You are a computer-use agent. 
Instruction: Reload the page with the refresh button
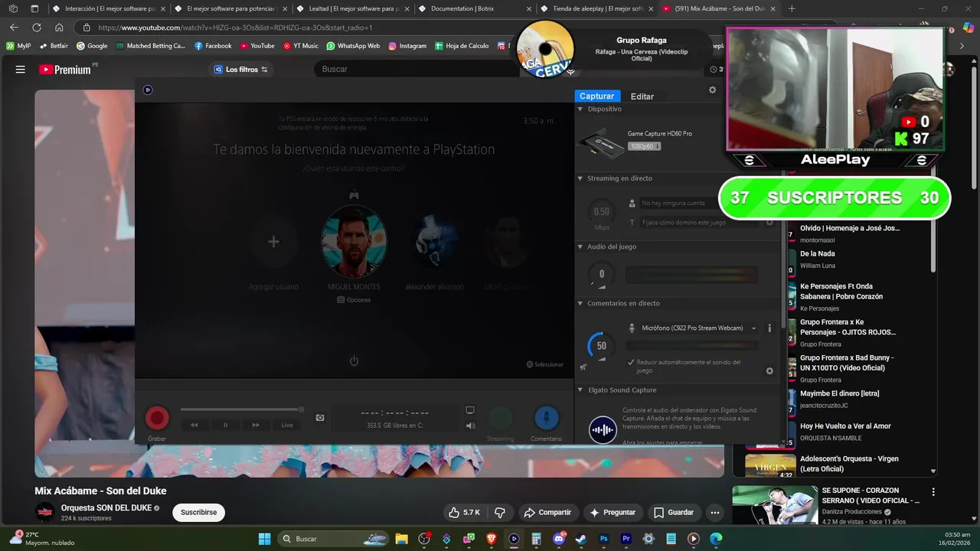[x=36, y=28]
